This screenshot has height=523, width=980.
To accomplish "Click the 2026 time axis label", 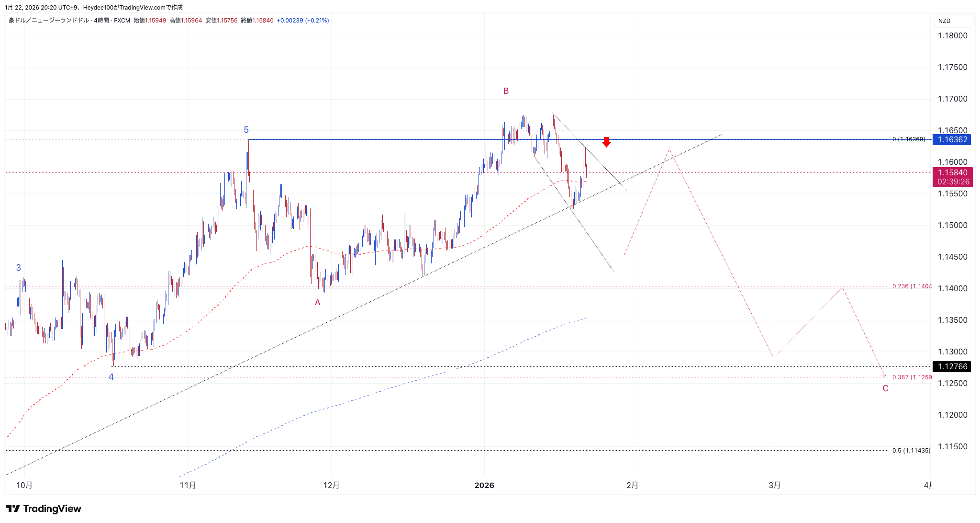I will (484, 485).
